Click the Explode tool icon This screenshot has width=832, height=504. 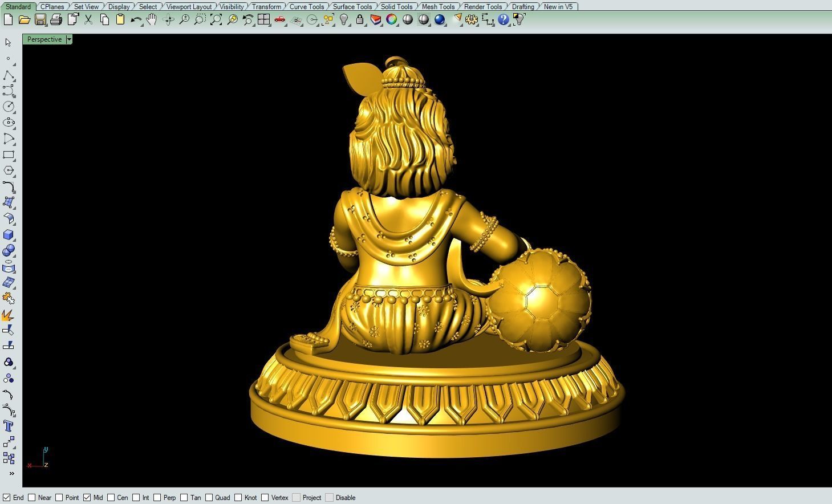point(9,315)
